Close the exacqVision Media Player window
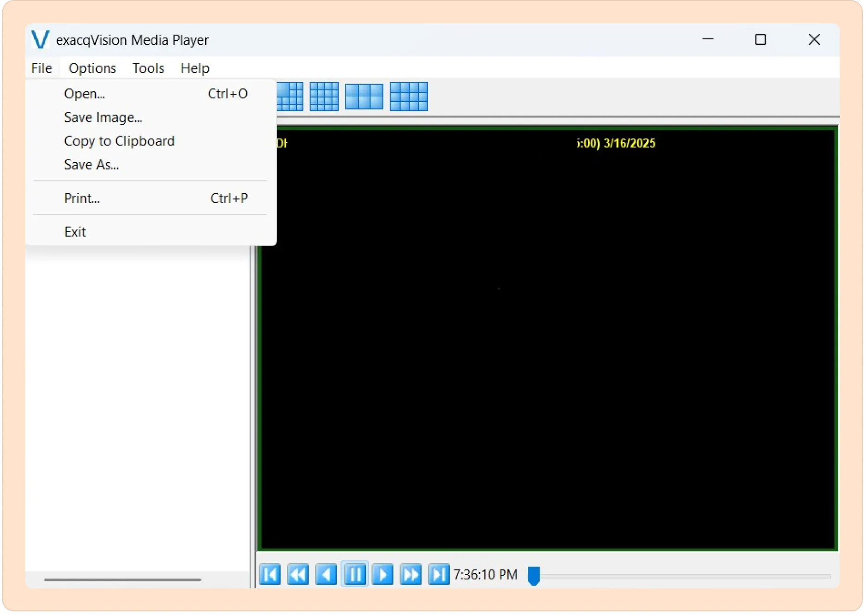The image size is (865, 616). [815, 40]
